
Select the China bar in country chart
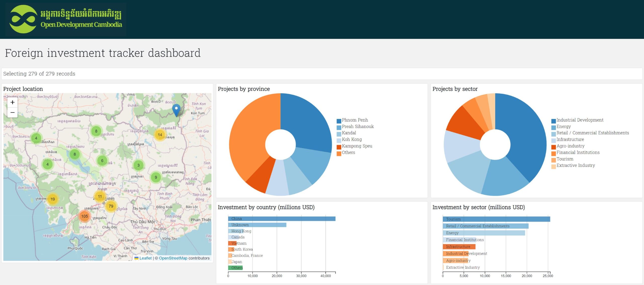[x=281, y=219]
